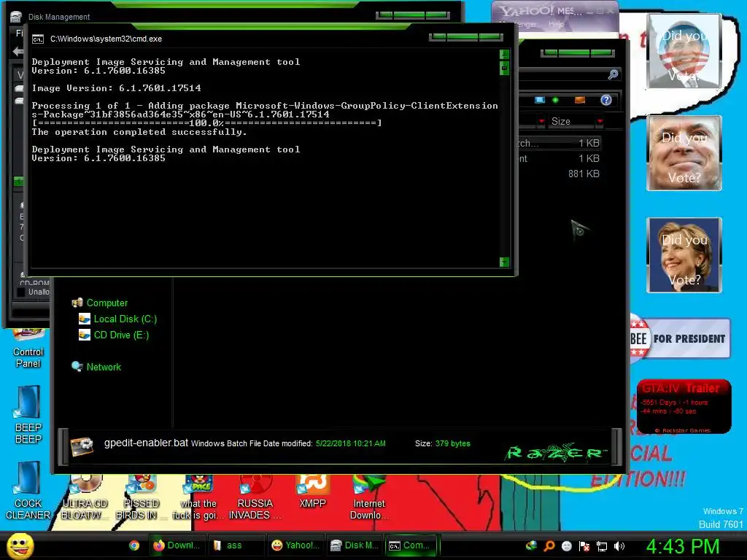Viewport: 747px width, 560px height.
Task: Switch to the Yahoo! Messenger taskbar button
Action: pyautogui.click(x=295, y=545)
